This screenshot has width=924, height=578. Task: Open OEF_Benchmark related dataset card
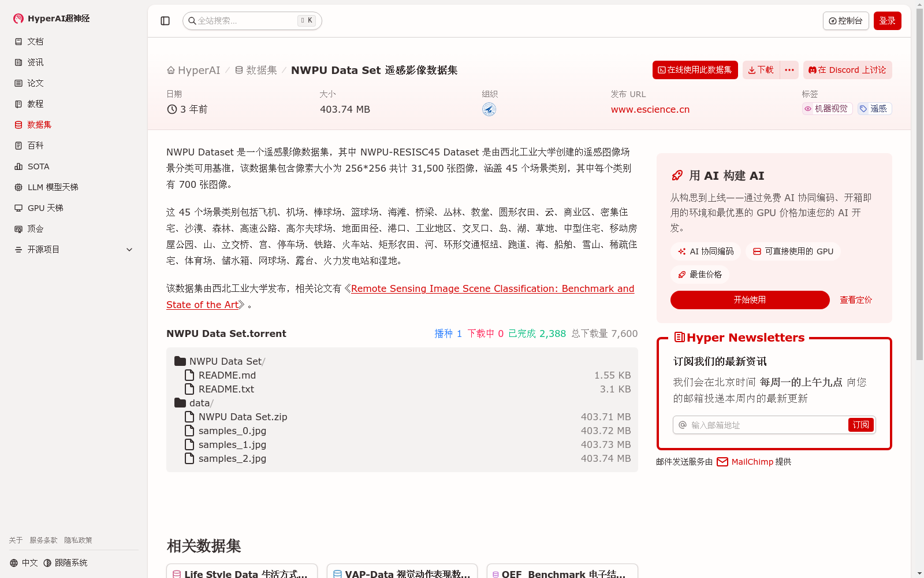[562, 571]
